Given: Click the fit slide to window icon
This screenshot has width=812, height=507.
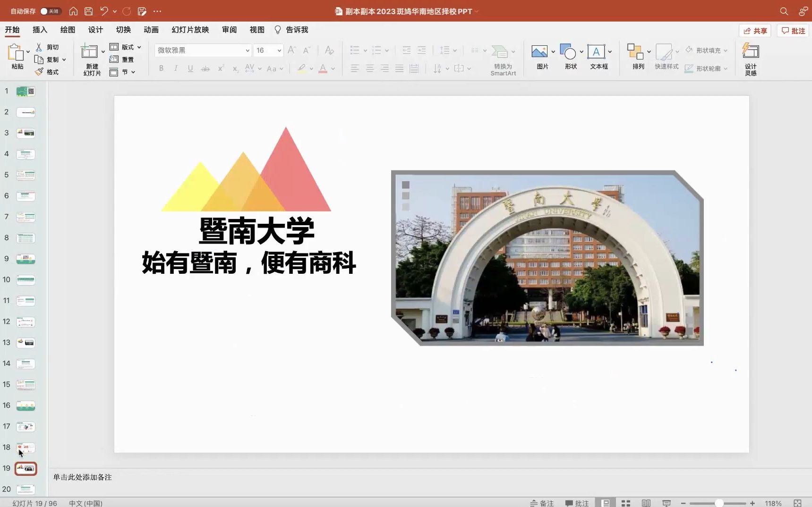Looking at the screenshot, I should point(797,503).
